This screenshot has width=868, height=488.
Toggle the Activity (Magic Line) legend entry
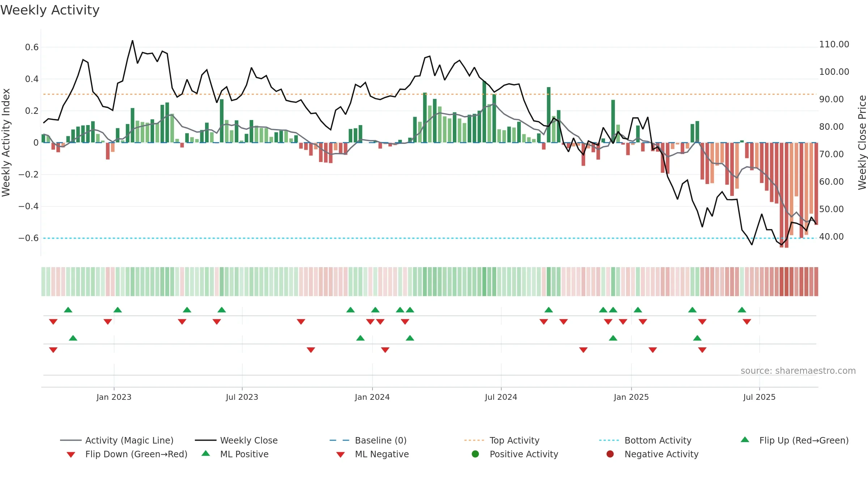[117, 440]
